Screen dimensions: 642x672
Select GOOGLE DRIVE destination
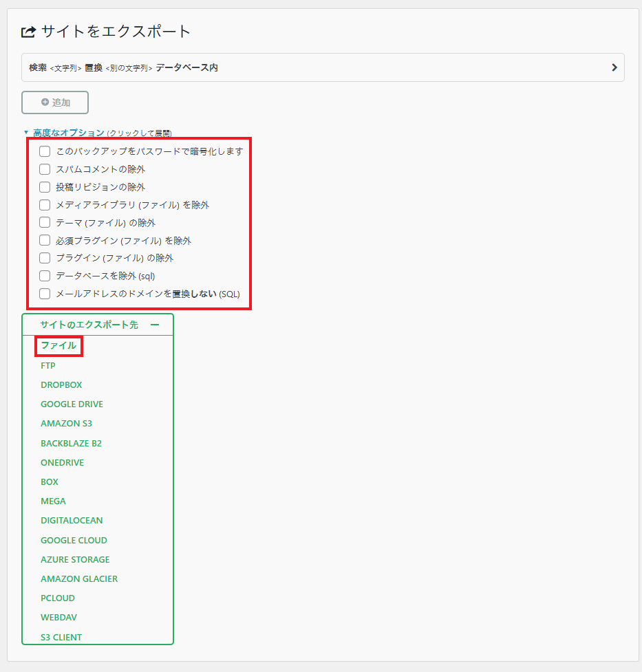pos(72,404)
